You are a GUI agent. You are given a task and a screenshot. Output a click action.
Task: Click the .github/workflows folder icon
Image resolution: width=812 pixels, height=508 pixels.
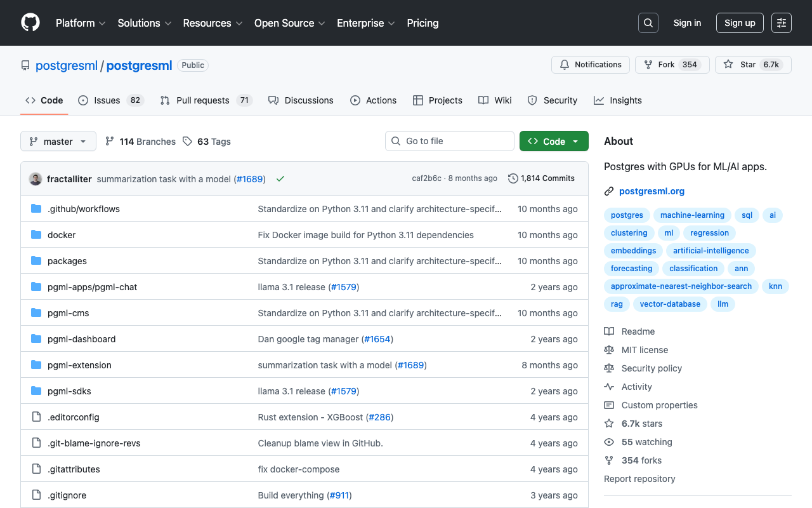point(36,209)
